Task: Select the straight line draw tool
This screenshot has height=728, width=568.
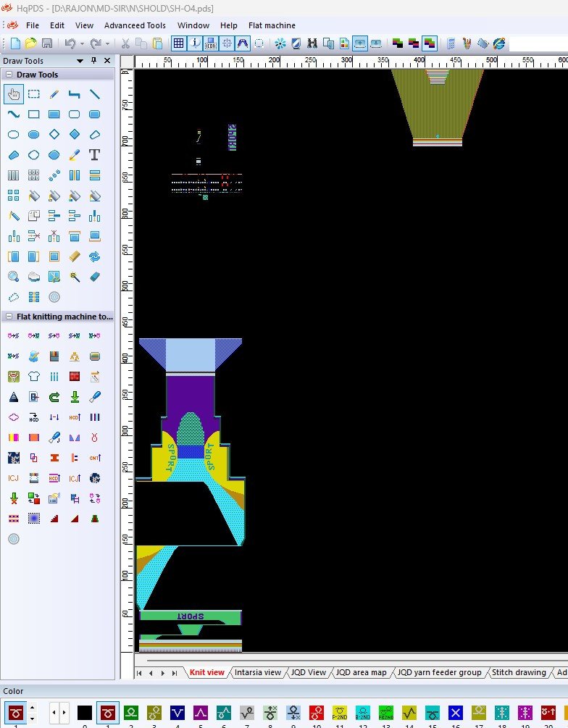Action: pos(94,94)
